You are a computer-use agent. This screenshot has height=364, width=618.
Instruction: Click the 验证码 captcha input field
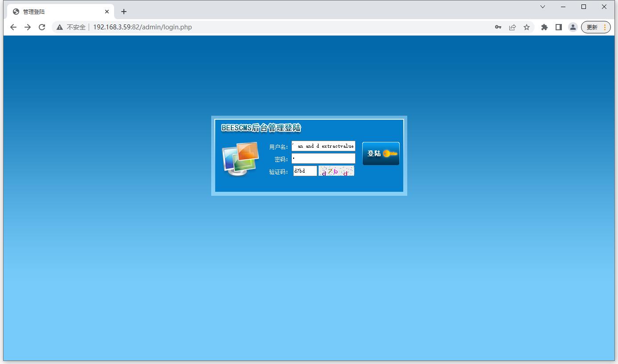pyautogui.click(x=305, y=171)
